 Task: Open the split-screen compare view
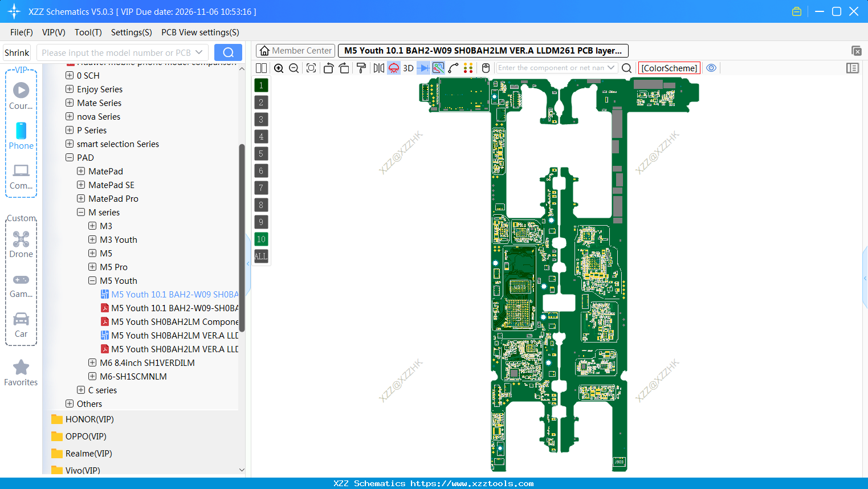pos(261,68)
